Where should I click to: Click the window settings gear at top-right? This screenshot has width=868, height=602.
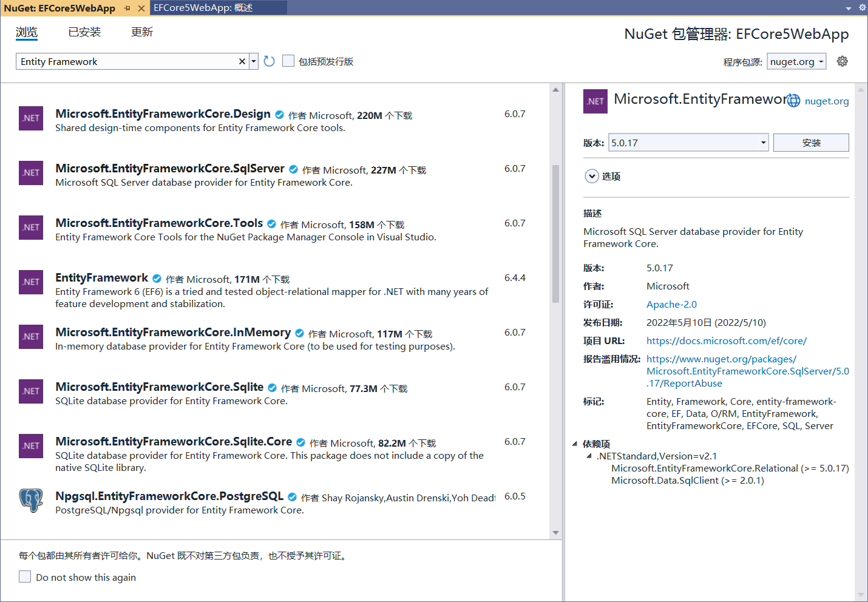click(862, 8)
